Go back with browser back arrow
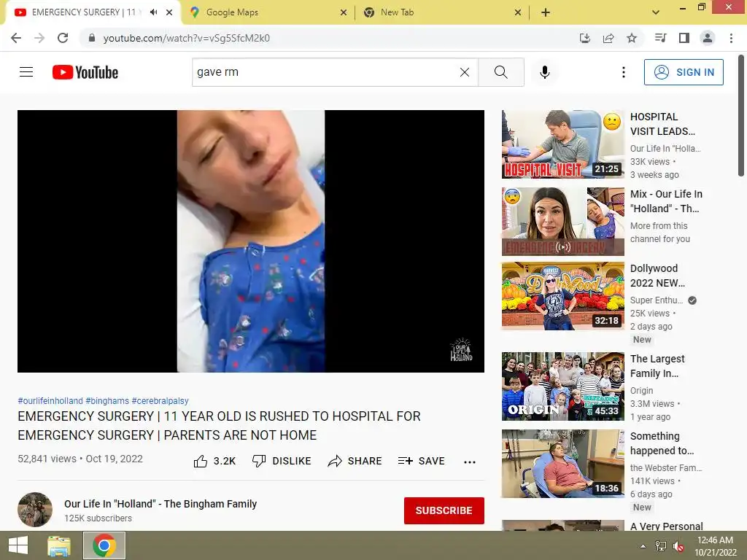Viewport: 747px width, 560px height. click(16, 38)
